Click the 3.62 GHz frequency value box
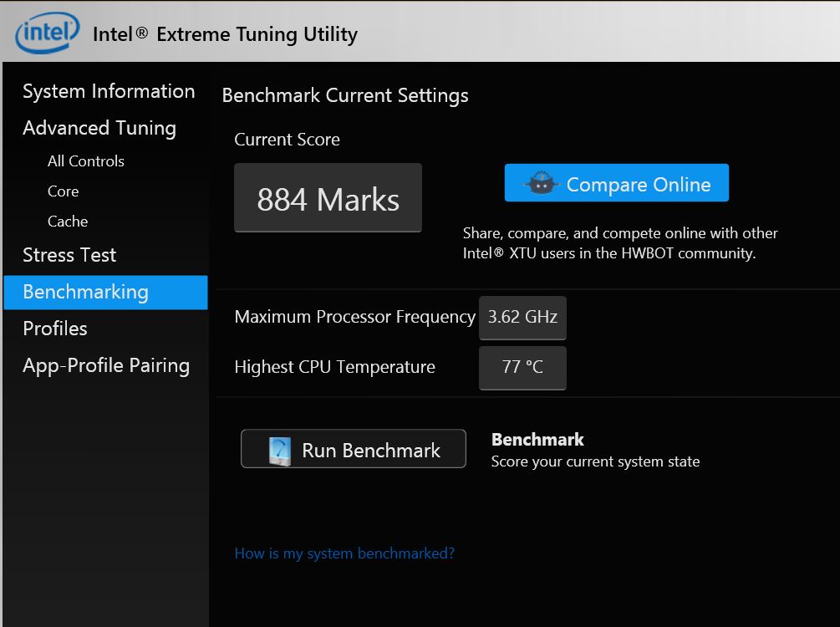The height and width of the screenshot is (627, 840). pyautogui.click(x=522, y=318)
